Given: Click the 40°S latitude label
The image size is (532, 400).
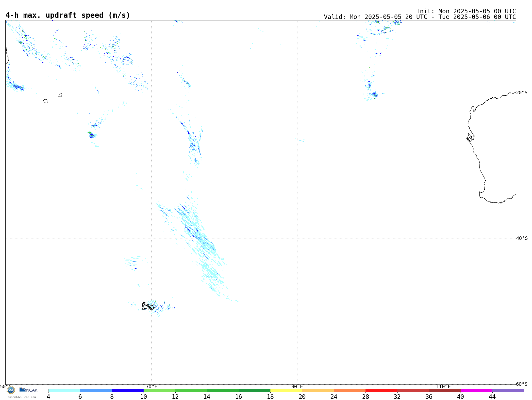Looking at the screenshot, I should click(522, 238).
